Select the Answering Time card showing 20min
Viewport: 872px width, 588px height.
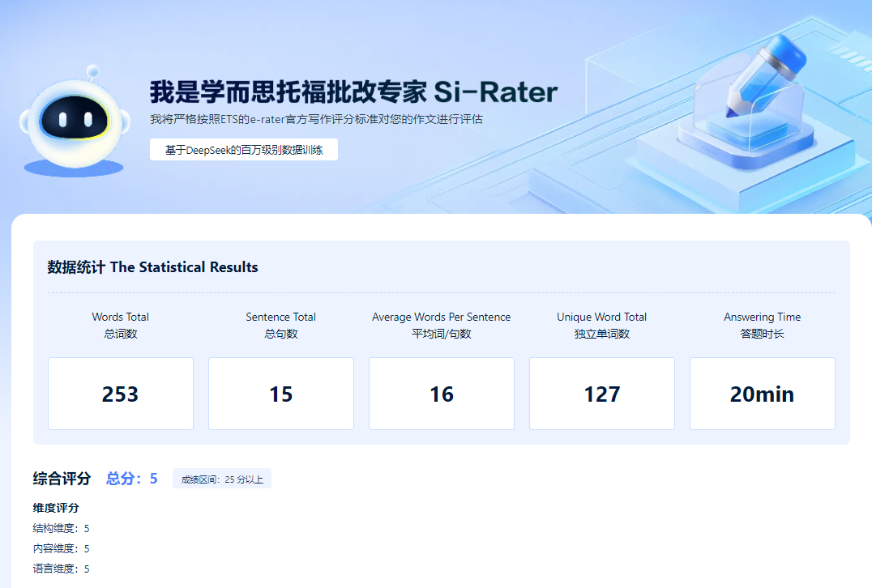(x=763, y=394)
